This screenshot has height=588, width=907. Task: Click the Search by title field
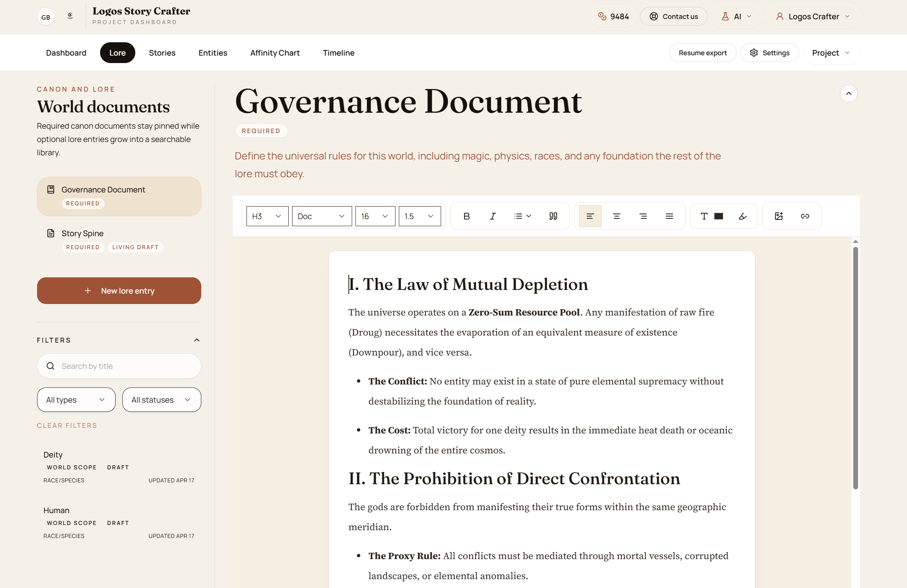click(x=119, y=366)
